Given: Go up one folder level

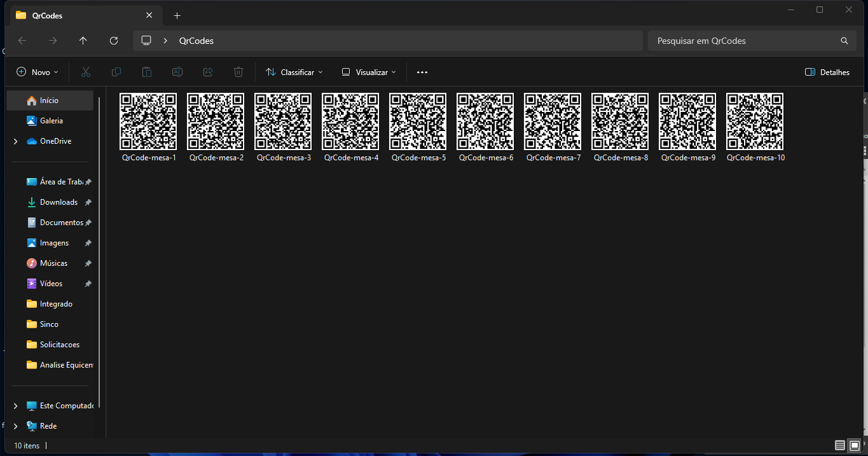Looking at the screenshot, I should pos(83,41).
